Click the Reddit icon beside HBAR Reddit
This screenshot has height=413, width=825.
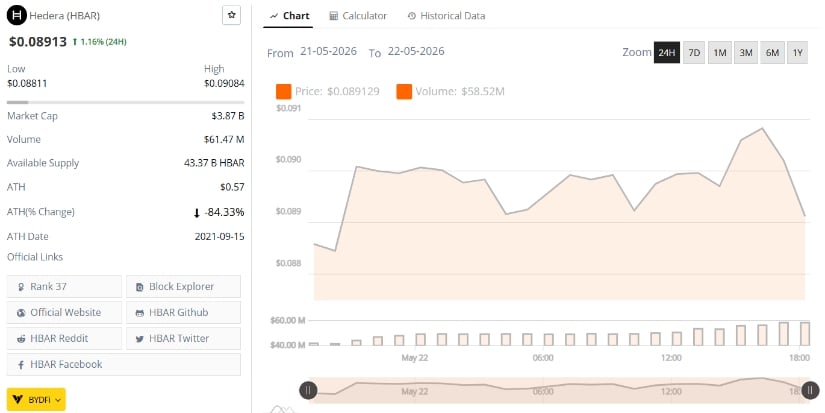[x=21, y=339]
